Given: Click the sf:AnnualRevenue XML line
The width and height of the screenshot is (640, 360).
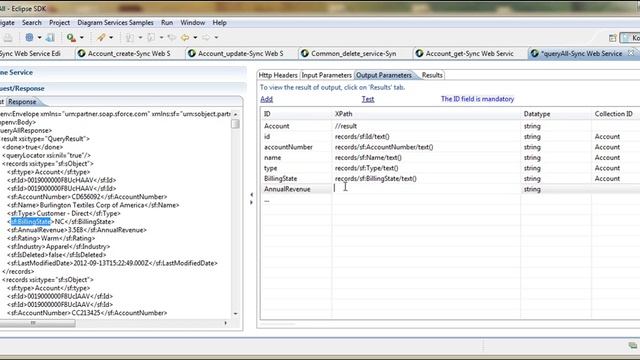Looking at the screenshot, I should [77, 230].
